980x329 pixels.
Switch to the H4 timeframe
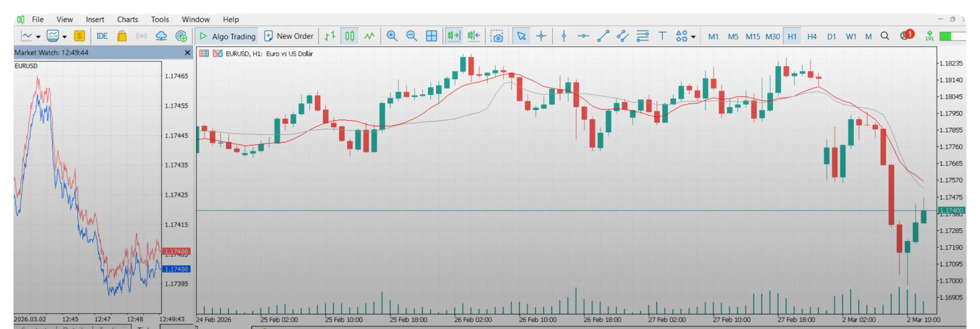point(811,36)
